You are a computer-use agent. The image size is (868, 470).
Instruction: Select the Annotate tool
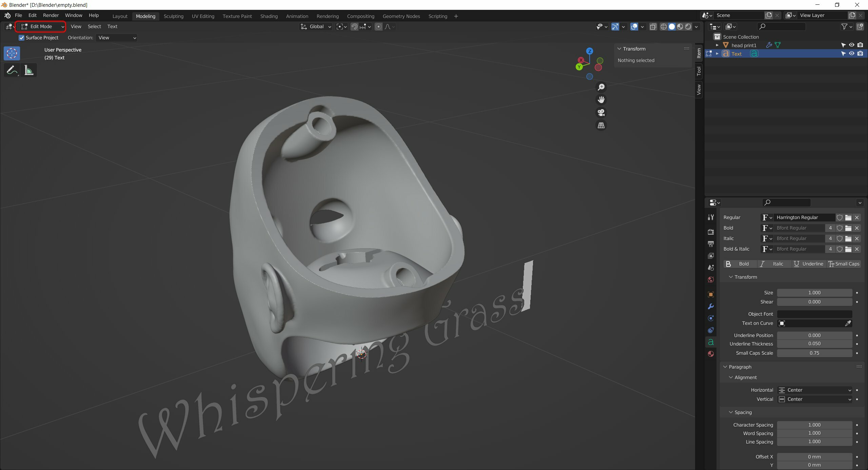[12, 70]
